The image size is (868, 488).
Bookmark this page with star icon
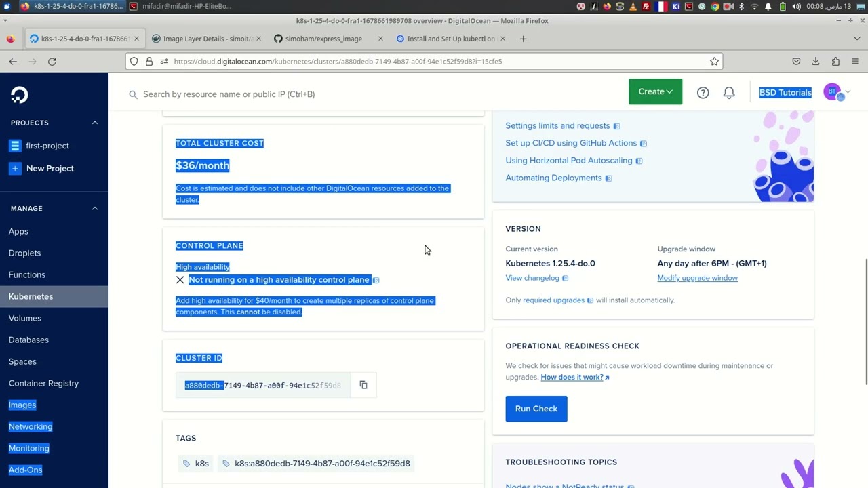[x=714, y=61]
